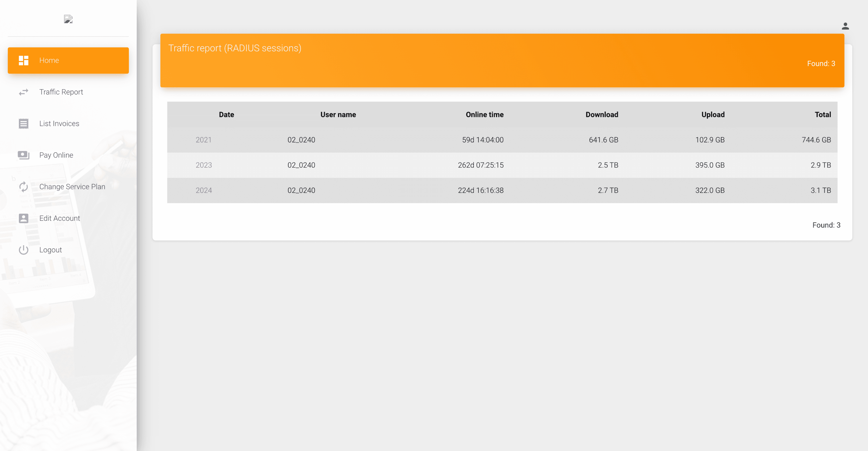Click the Online time column header
The width and height of the screenshot is (868, 451).
point(484,115)
